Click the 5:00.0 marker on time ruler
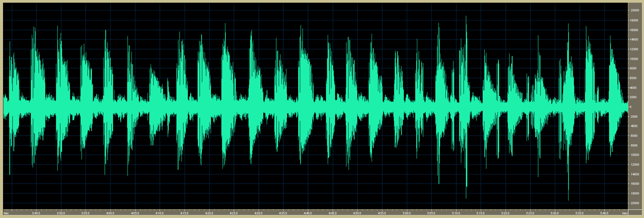Viewport: 644px width, 218px height. [x=406, y=213]
